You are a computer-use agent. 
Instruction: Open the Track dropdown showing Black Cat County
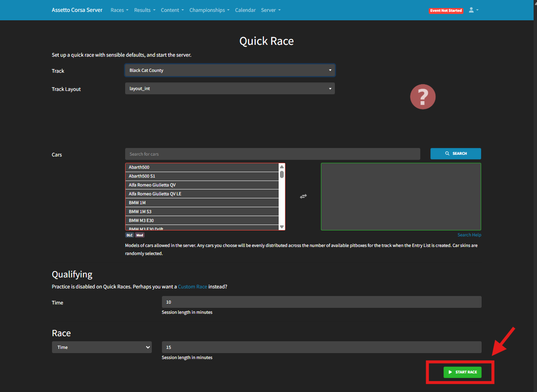(x=230, y=70)
